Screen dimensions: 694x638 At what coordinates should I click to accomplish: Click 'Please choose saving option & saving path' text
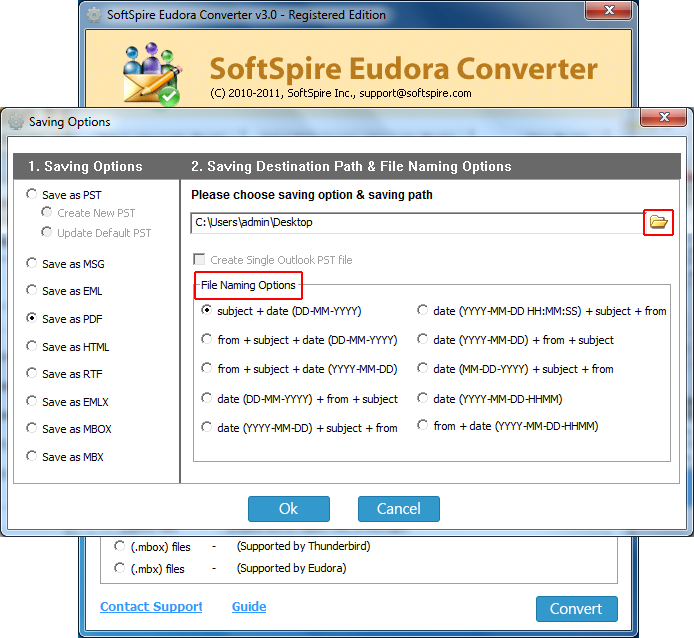pyautogui.click(x=312, y=195)
